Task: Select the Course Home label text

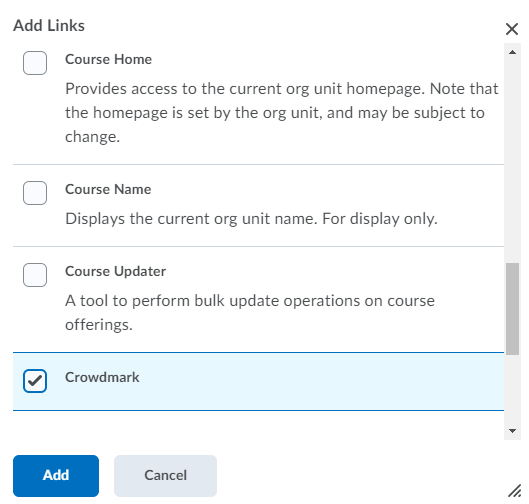Action: (x=108, y=59)
